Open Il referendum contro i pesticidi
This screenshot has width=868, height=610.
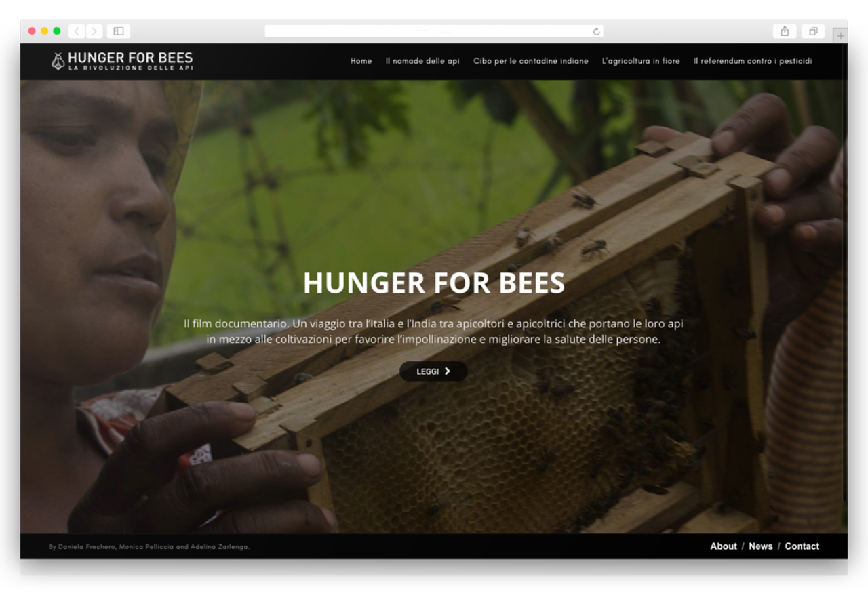click(753, 61)
